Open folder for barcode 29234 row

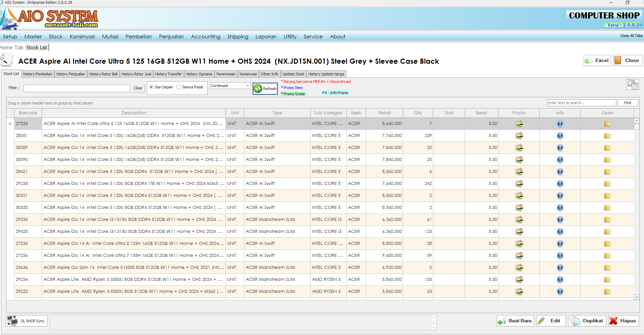607,280
